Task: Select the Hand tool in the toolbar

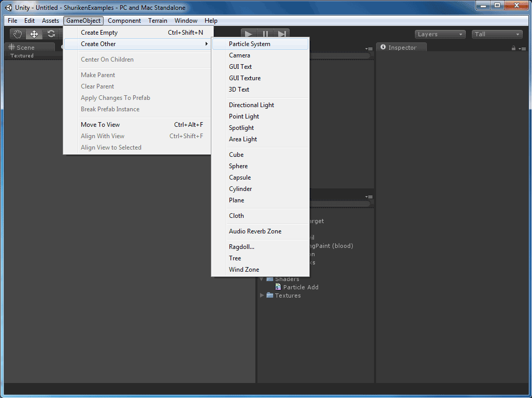Action: tap(18, 34)
